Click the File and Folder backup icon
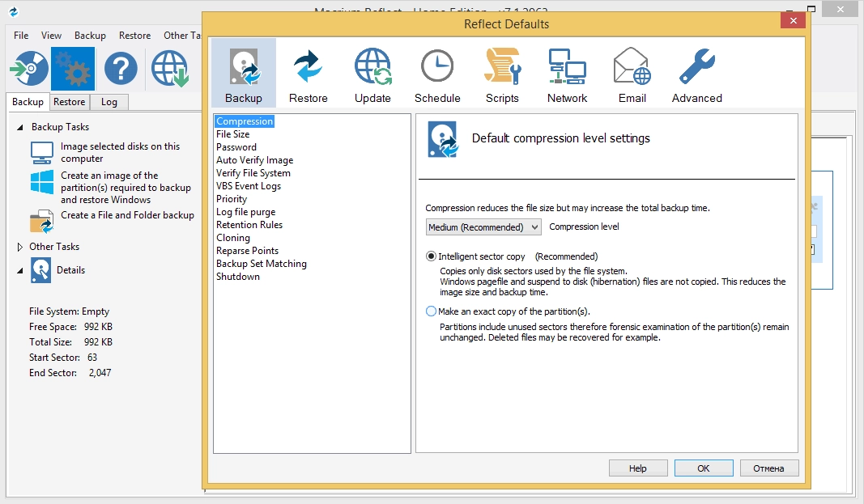The height and width of the screenshot is (504, 864). [x=42, y=221]
